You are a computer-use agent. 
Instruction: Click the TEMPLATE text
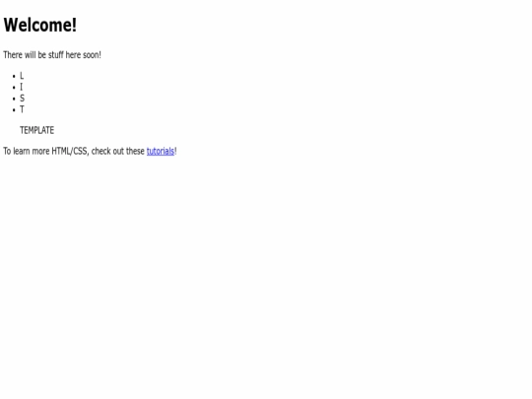[37, 130]
